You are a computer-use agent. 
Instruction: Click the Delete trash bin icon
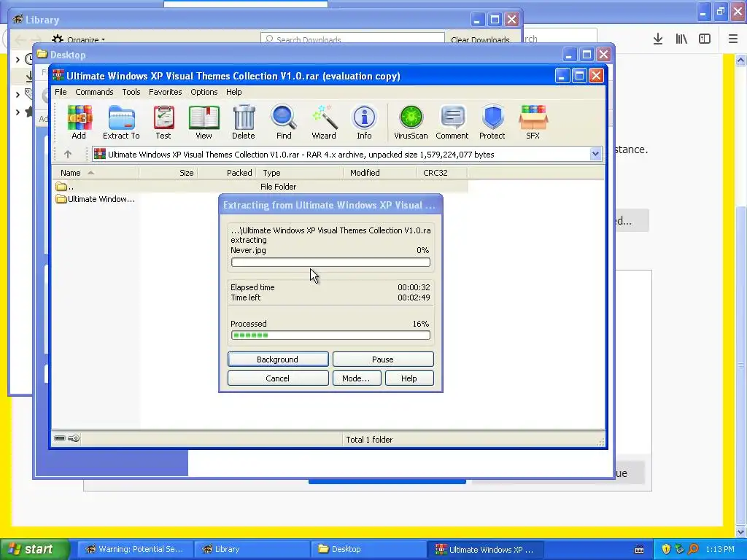[x=244, y=122]
